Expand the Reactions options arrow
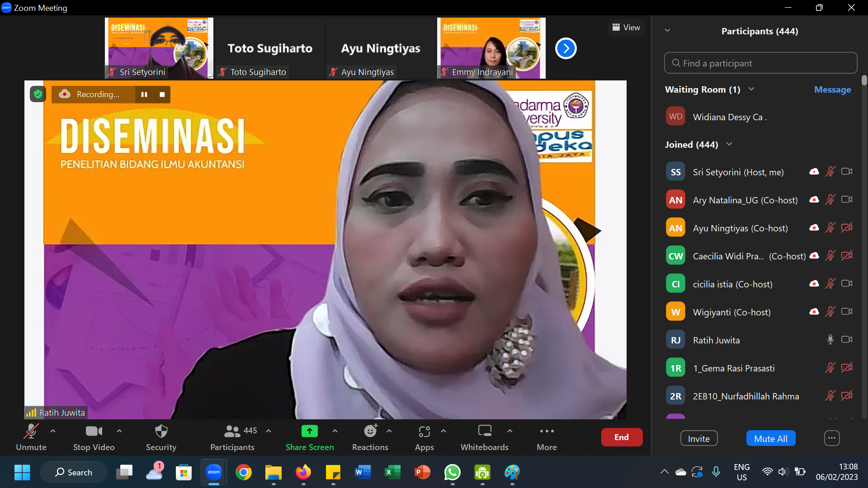The width and height of the screenshot is (868, 488). click(x=389, y=431)
